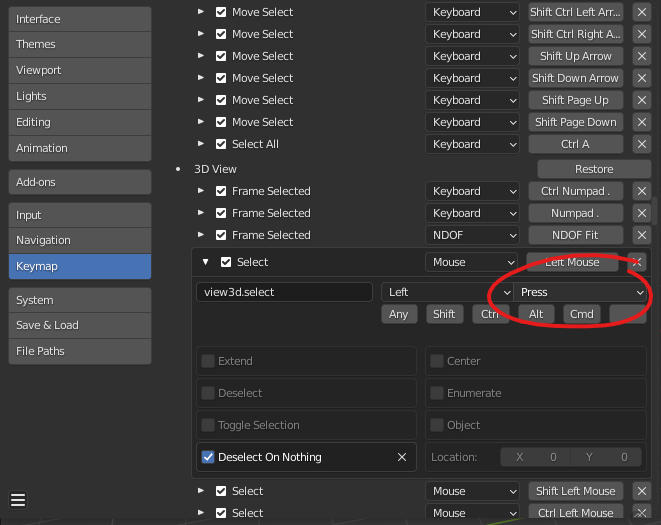Screen dimensions: 661x525
Task: Go to the Animation section
Action: 80,148
